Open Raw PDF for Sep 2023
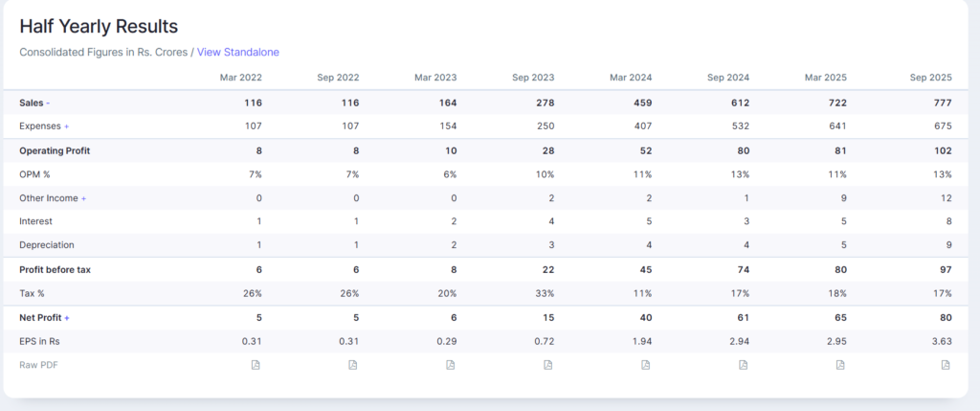 547,365
